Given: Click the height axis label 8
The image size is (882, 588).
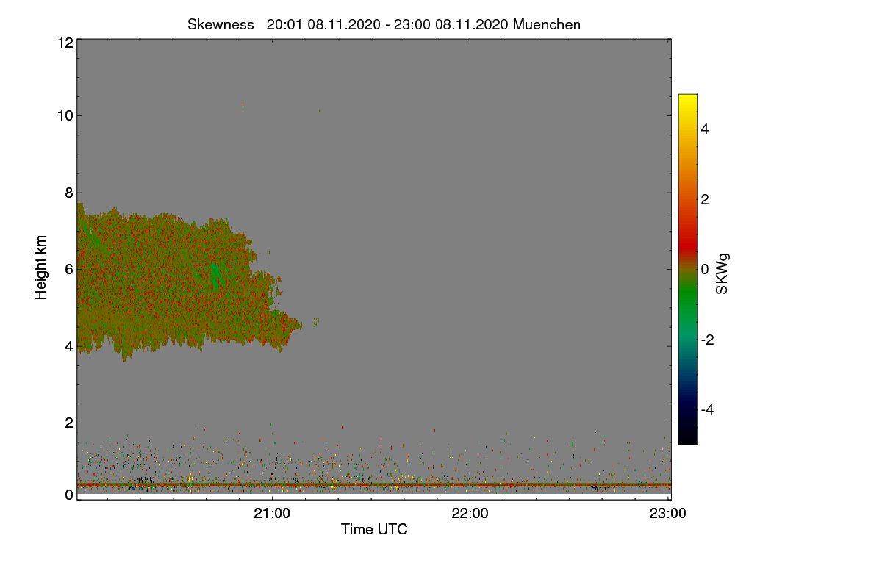Looking at the screenshot, I should tap(69, 193).
